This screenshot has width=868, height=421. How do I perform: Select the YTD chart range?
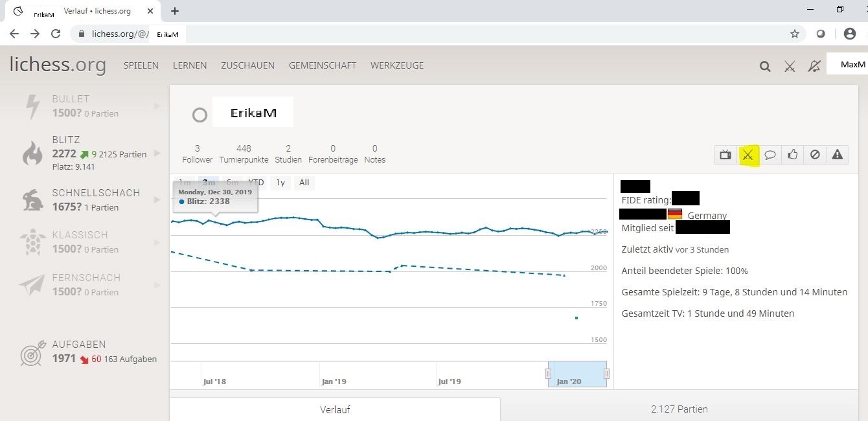256,183
